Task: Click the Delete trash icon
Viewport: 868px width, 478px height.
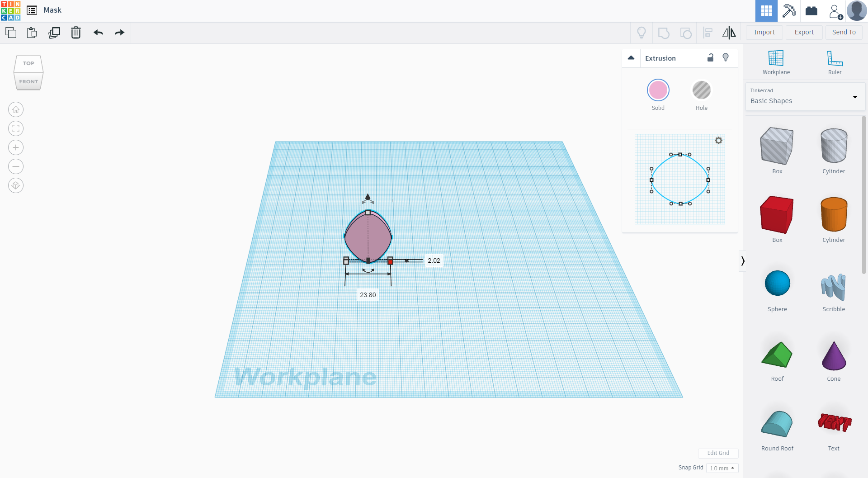Action: pyautogui.click(x=75, y=33)
